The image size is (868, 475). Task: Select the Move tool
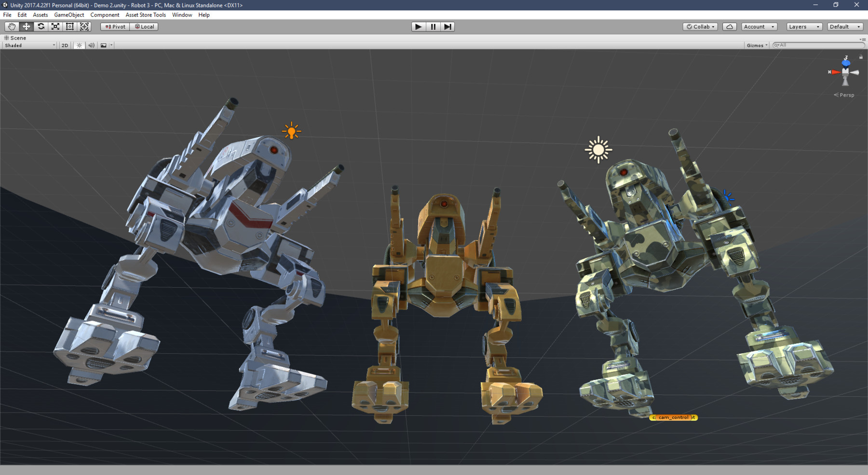[x=26, y=27]
